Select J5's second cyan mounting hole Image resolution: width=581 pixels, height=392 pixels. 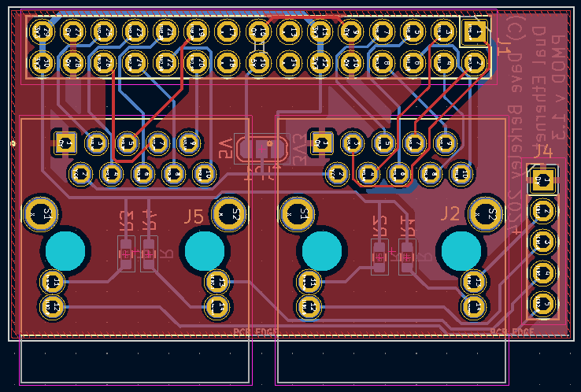click(x=205, y=251)
